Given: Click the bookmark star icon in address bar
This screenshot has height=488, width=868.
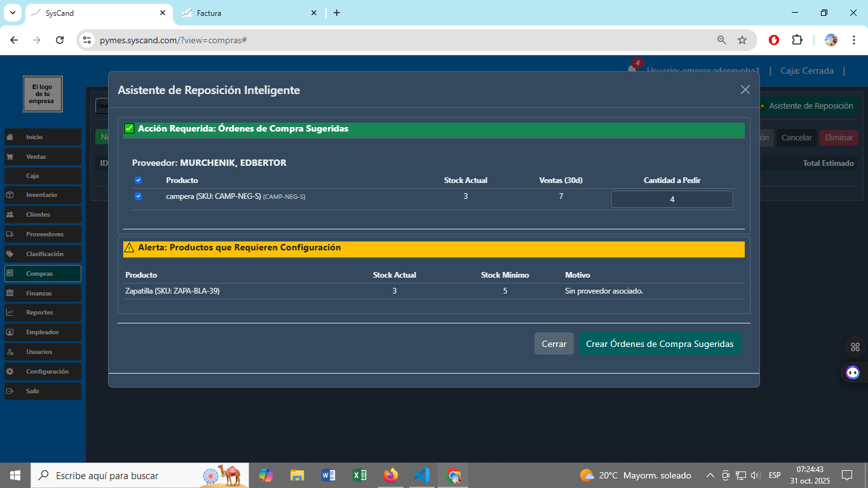Looking at the screenshot, I should (x=742, y=40).
